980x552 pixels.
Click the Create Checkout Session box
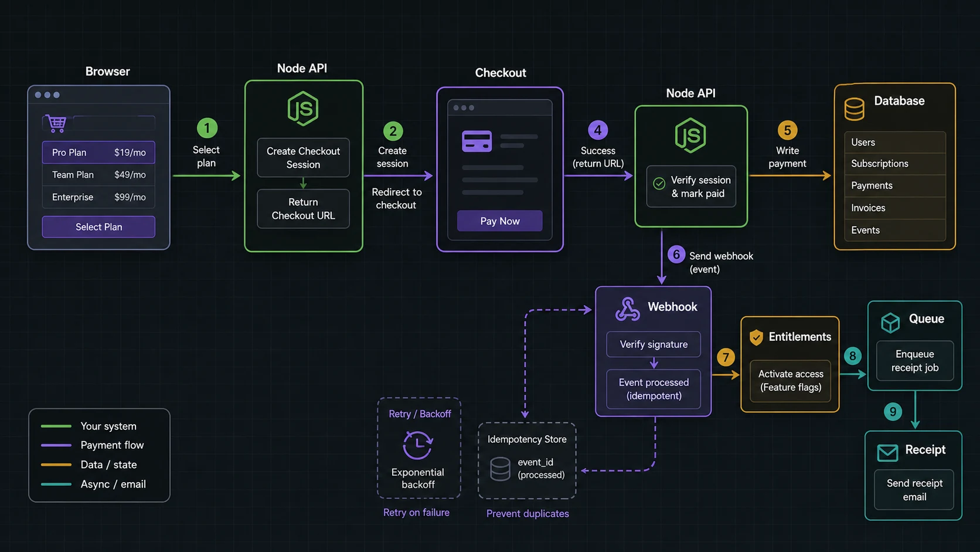coord(303,157)
